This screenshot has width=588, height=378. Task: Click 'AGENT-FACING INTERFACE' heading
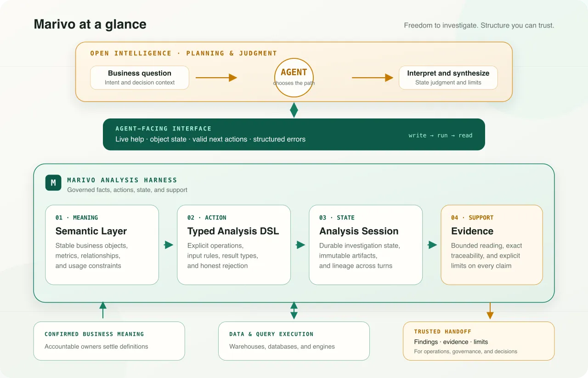164,129
